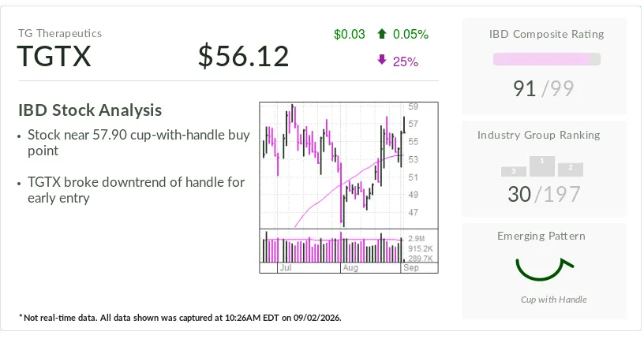
Task: Click the Aug label on chart axis
Action: (x=350, y=268)
